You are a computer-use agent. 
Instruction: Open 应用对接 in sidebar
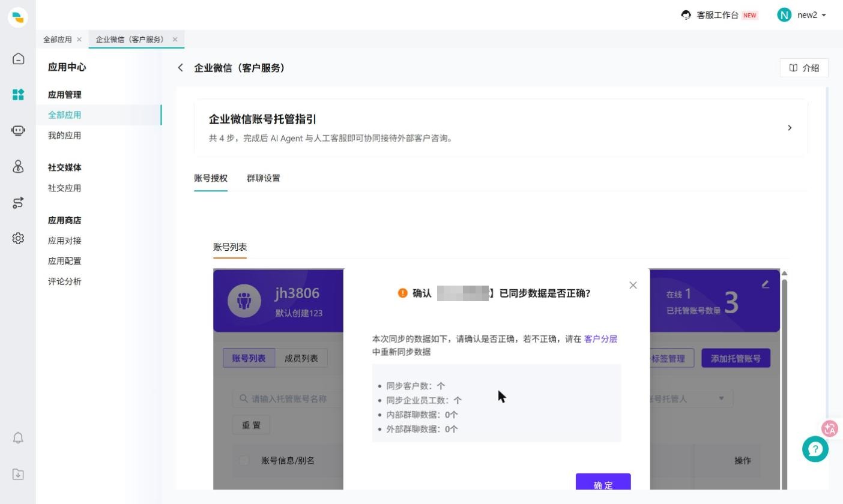coord(64,241)
